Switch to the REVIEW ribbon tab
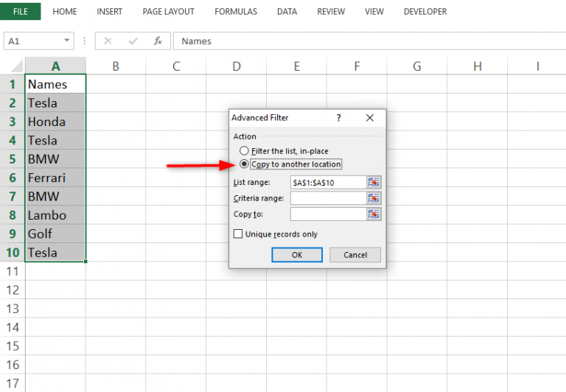This screenshot has width=566, height=392. 331,12
